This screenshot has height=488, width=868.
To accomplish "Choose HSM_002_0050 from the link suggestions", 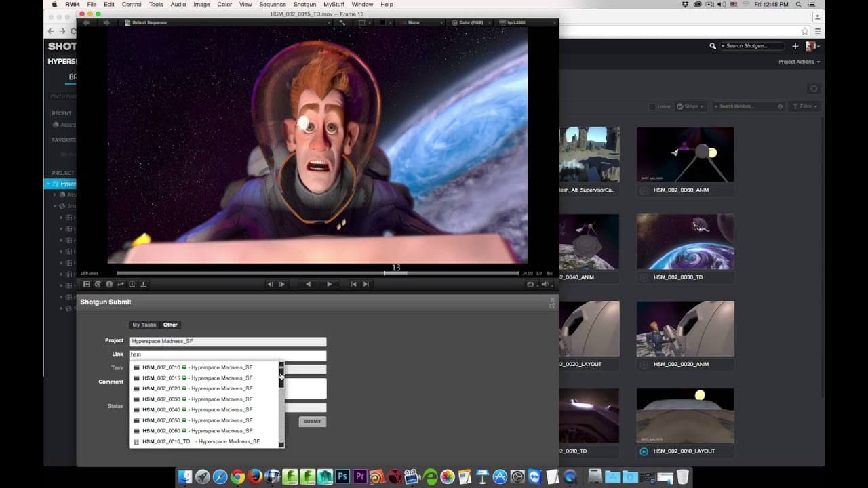I will coord(204,420).
